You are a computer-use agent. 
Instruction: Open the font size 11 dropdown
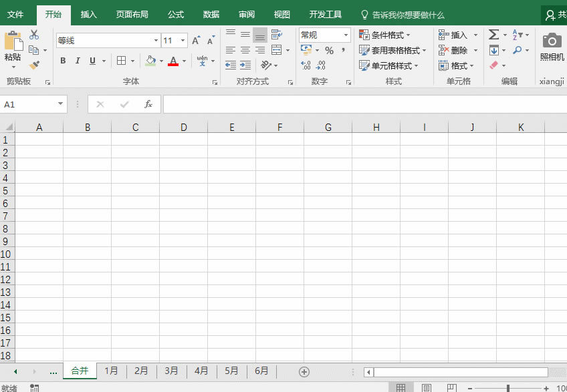click(x=183, y=41)
